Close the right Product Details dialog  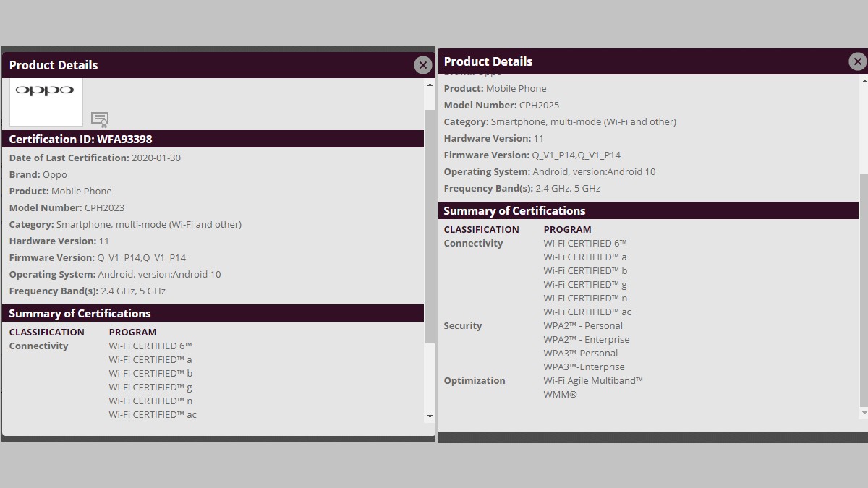[x=857, y=61]
